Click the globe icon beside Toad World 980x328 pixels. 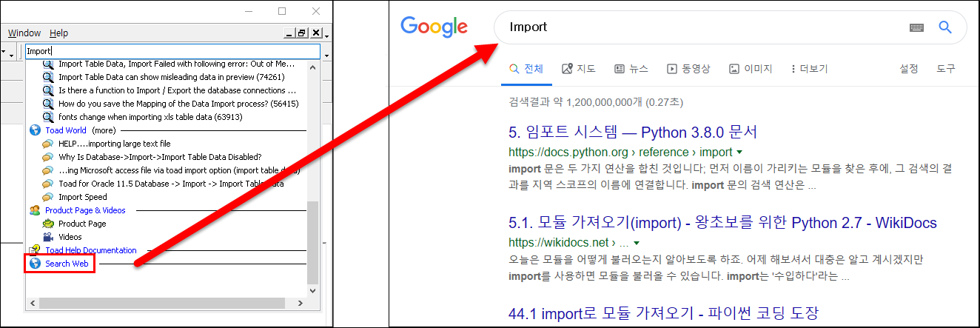35,130
